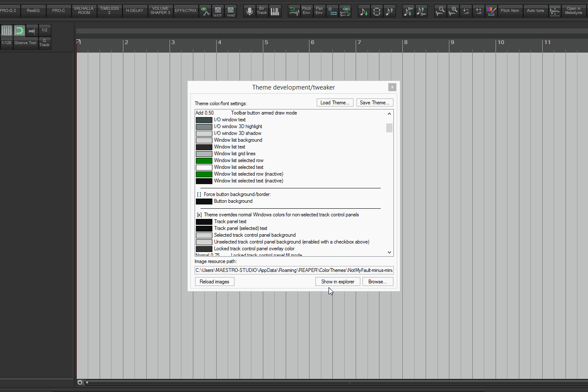Click the Button background color swatch
Screen dimensions: 588x392
[204, 202]
